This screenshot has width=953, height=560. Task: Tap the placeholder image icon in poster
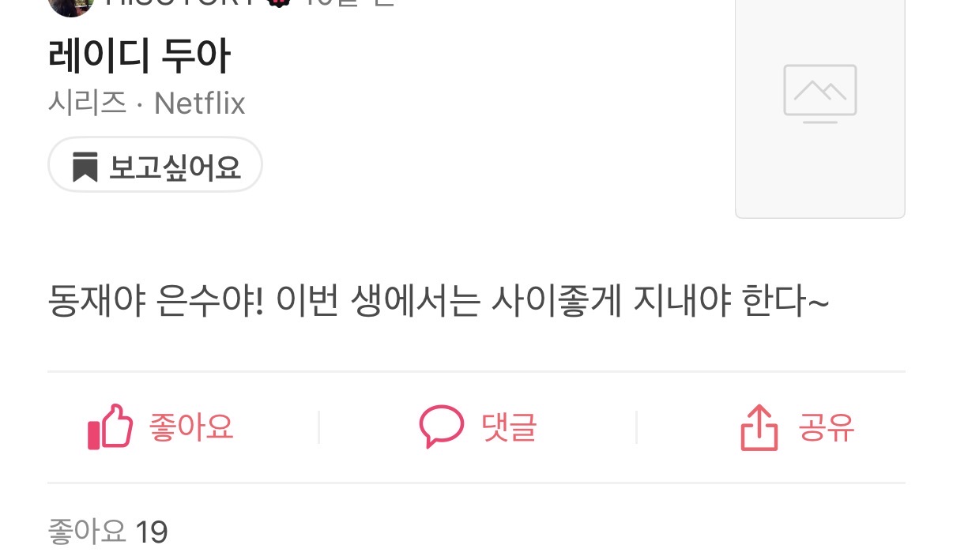(x=820, y=94)
